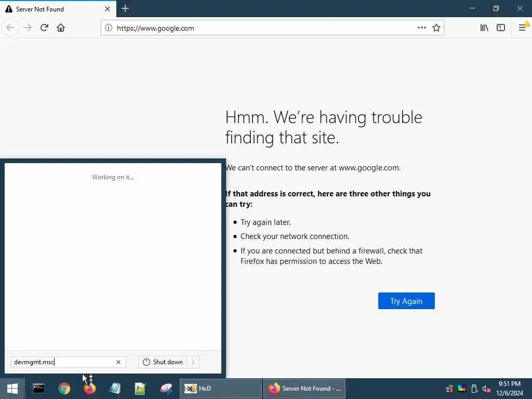Expand the Shut down options arrow
Screen dimensions: 532x399
point(193,362)
